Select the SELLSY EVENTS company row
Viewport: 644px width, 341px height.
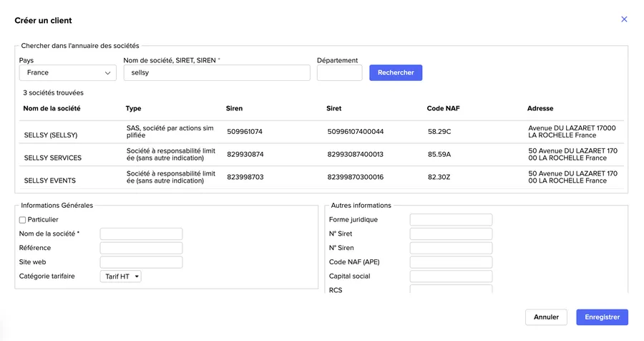pyautogui.click(x=321, y=177)
